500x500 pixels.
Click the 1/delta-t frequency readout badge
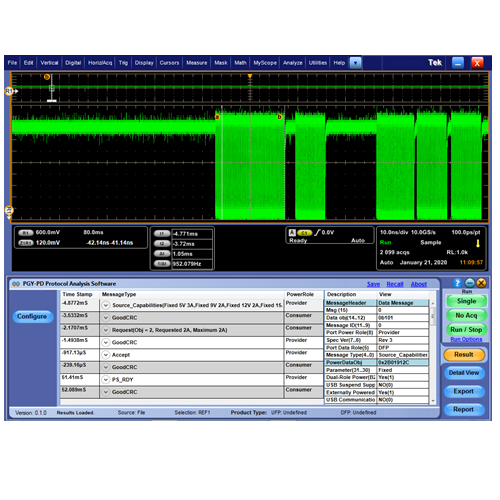(162, 264)
